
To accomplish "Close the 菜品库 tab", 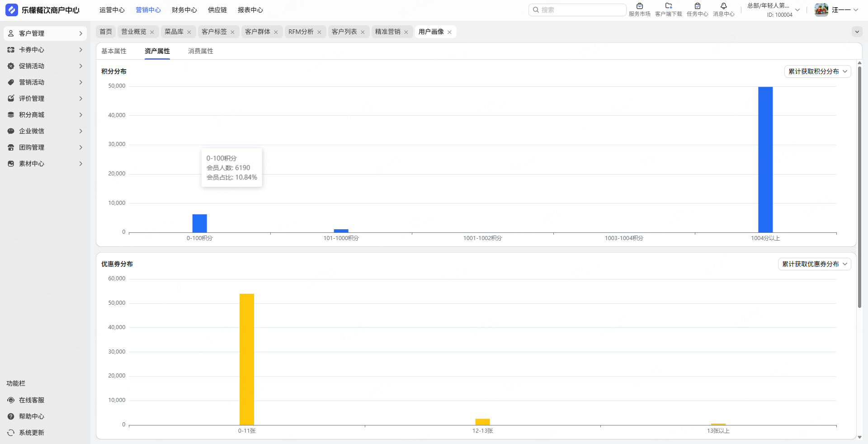I will [x=189, y=32].
